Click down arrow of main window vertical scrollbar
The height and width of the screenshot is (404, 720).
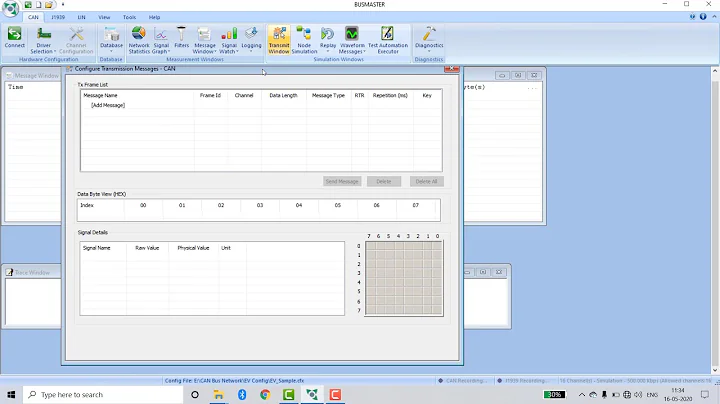[x=715, y=370]
